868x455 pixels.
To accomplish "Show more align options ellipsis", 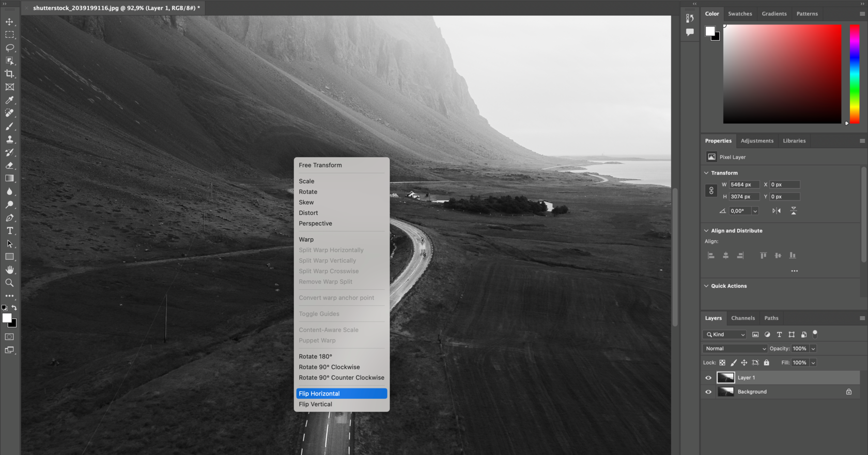I will [794, 271].
